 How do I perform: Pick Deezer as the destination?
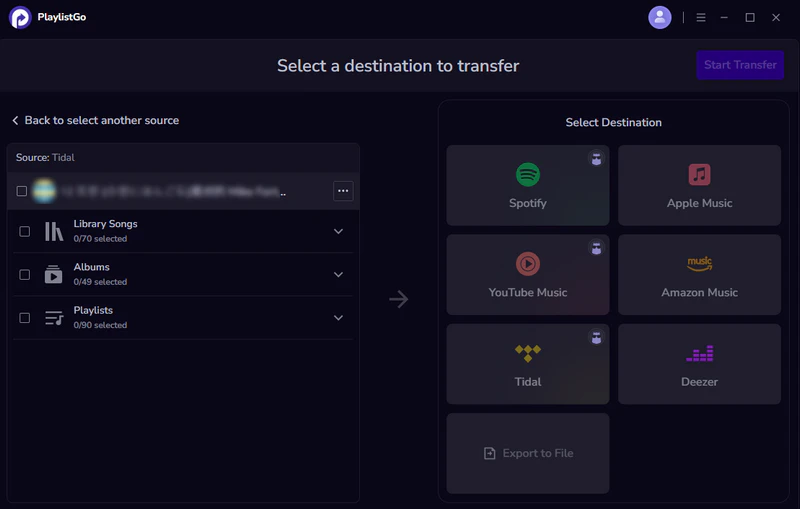[699, 364]
